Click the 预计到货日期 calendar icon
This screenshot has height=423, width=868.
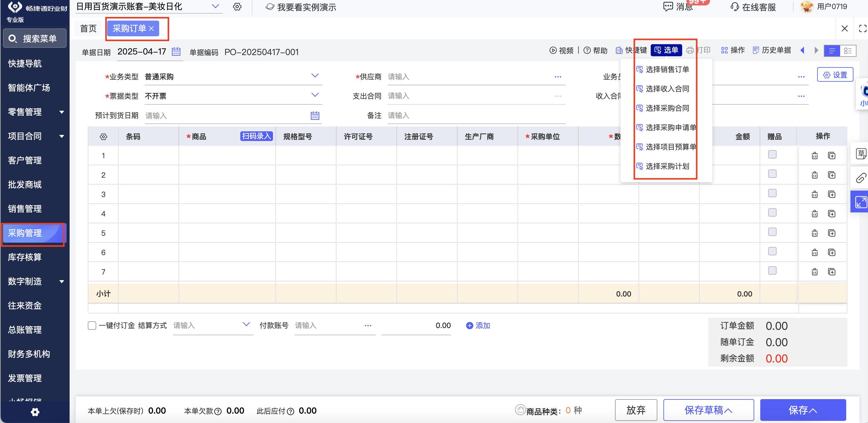pos(315,116)
